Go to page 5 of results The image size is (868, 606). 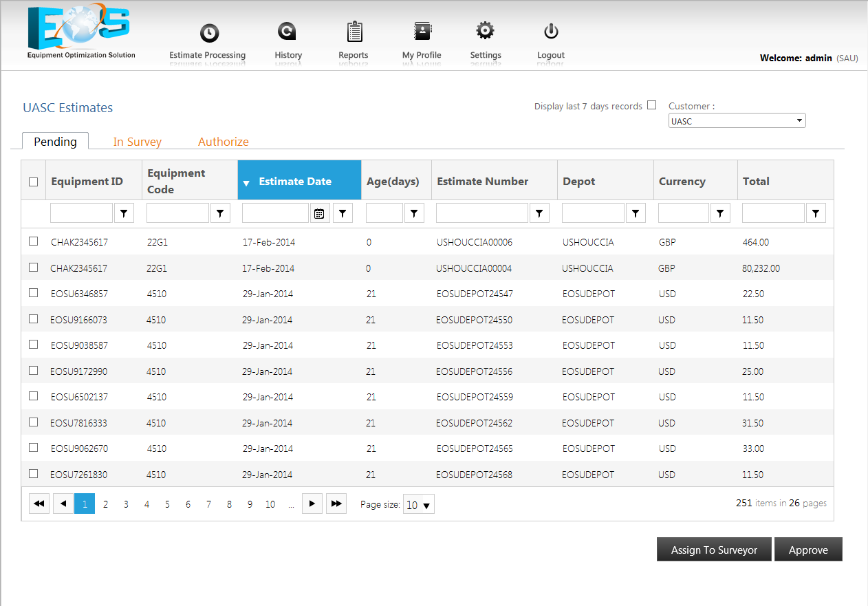[x=167, y=504]
